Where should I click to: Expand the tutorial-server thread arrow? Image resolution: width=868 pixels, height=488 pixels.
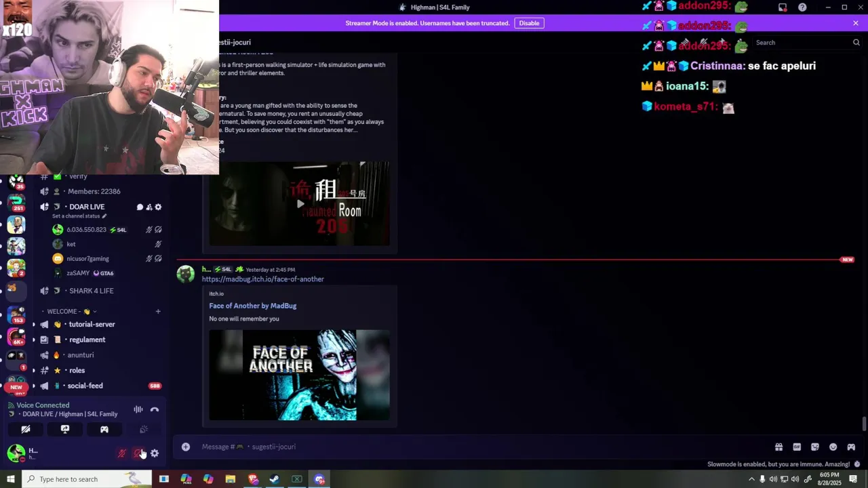(x=33, y=325)
